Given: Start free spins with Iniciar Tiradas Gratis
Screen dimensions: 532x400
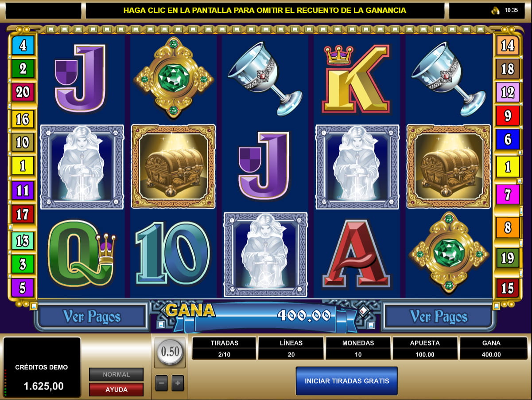Looking at the screenshot, I should tap(347, 381).
